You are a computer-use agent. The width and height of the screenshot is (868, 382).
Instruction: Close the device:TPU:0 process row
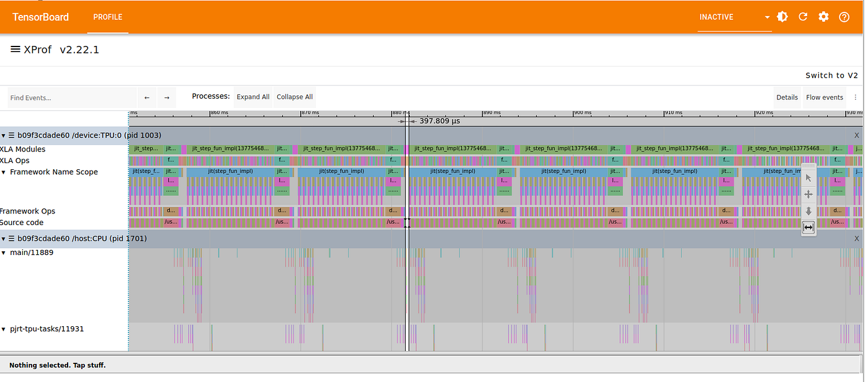tap(857, 135)
